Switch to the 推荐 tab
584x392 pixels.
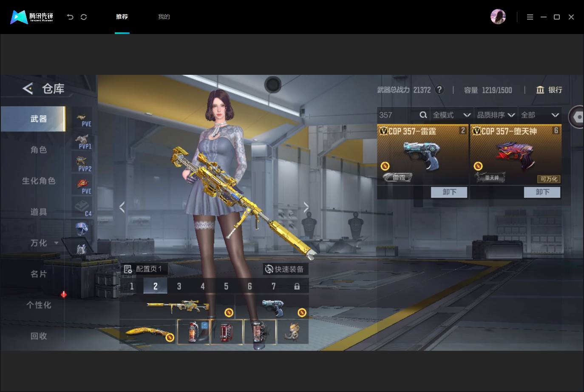click(x=122, y=17)
